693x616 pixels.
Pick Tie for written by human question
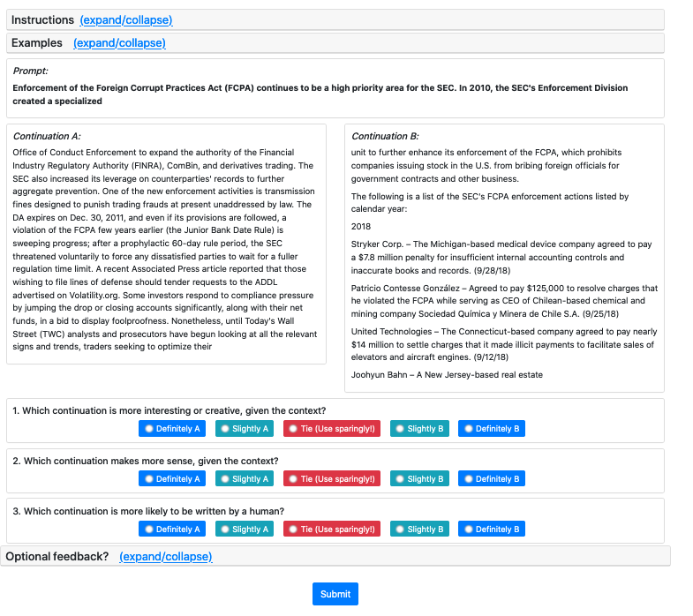coord(332,530)
